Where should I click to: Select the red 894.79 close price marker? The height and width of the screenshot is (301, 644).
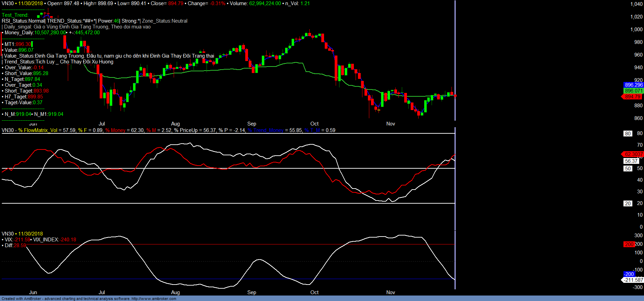(x=632, y=97)
